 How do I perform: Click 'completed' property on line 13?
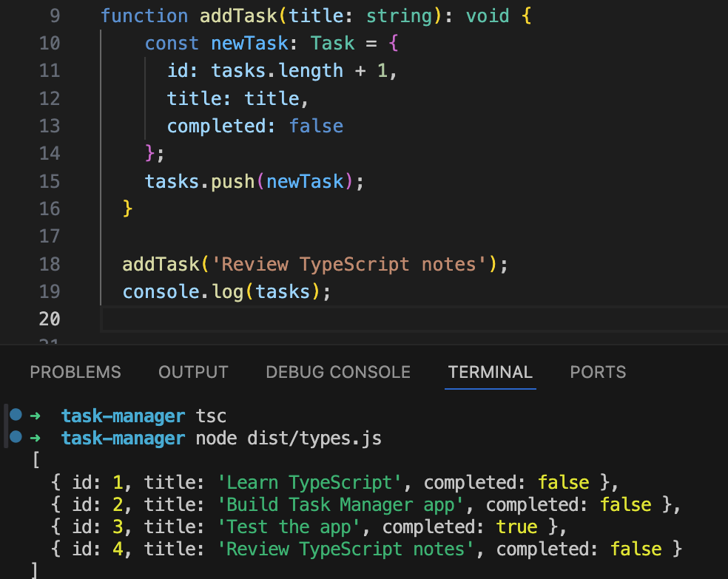(x=216, y=126)
